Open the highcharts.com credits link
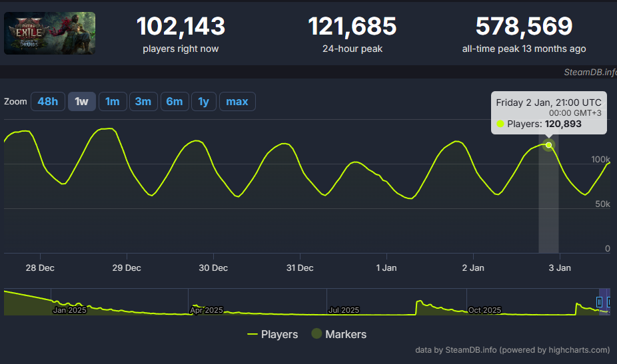The width and height of the screenshot is (617, 364). tap(512, 350)
